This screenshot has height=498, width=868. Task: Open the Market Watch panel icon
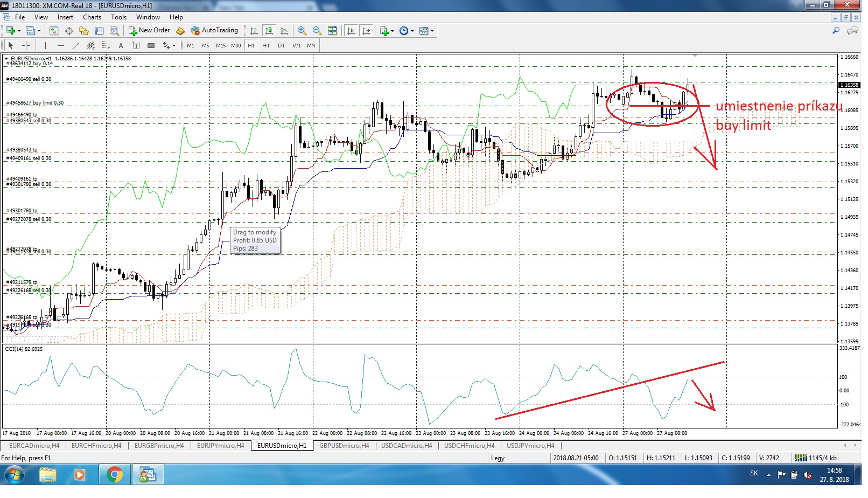click(x=54, y=31)
